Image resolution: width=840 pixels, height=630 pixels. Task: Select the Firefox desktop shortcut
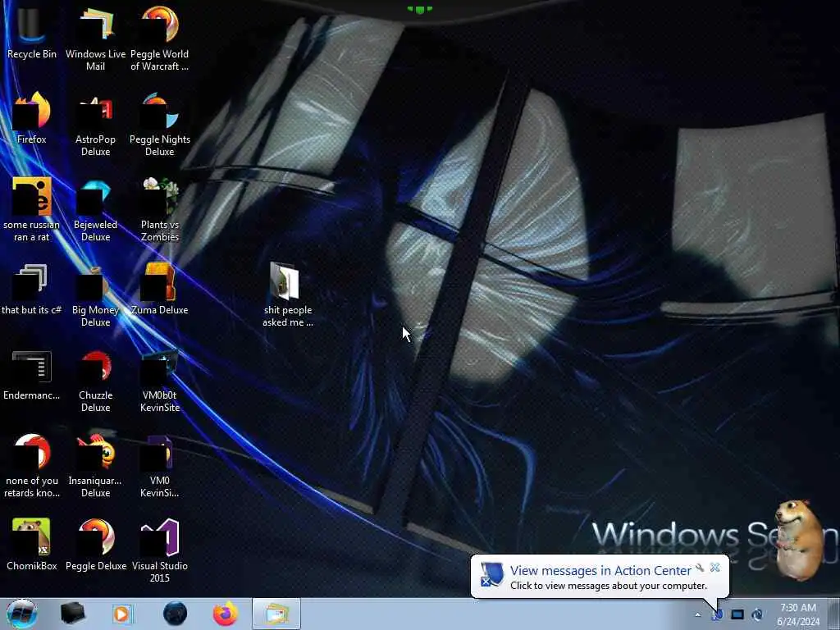click(32, 118)
